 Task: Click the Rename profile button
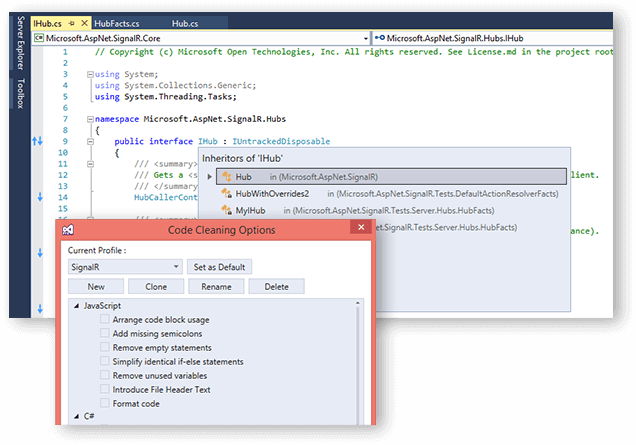pyautogui.click(x=216, y=286)
